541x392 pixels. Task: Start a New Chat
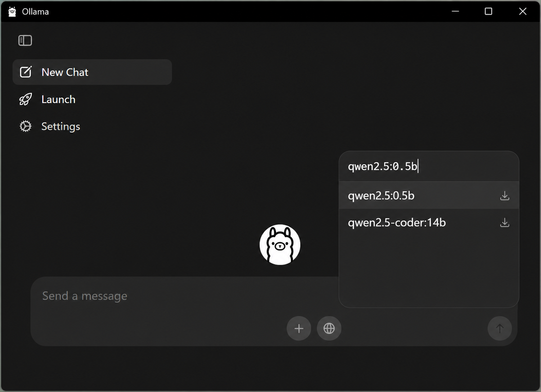click(92, 72)
